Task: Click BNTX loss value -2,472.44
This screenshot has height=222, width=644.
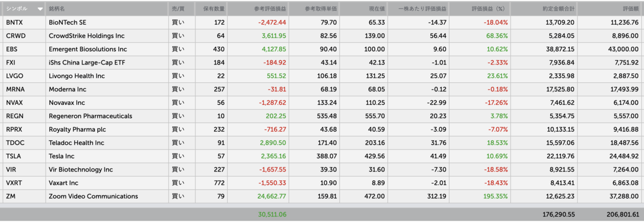Action: 272,23
